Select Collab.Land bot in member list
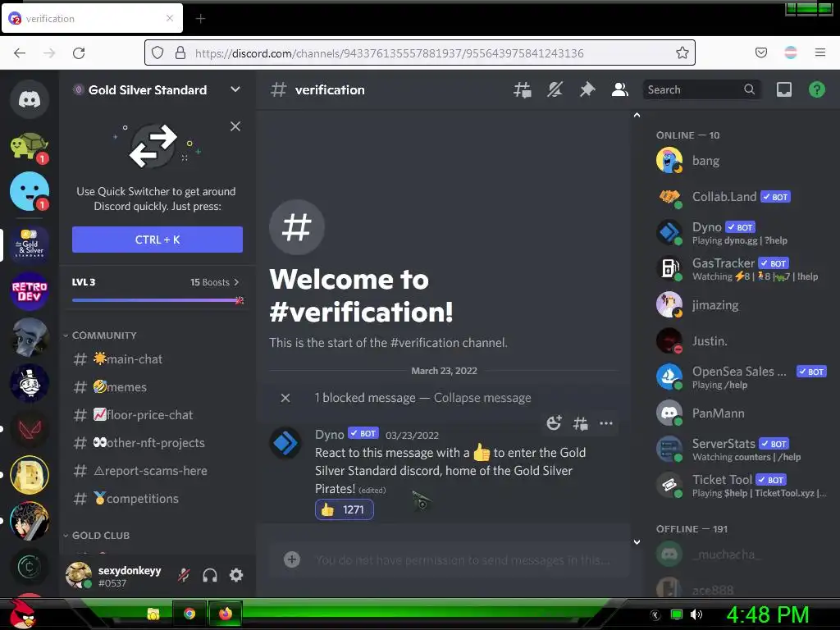 tap(742, 197)
